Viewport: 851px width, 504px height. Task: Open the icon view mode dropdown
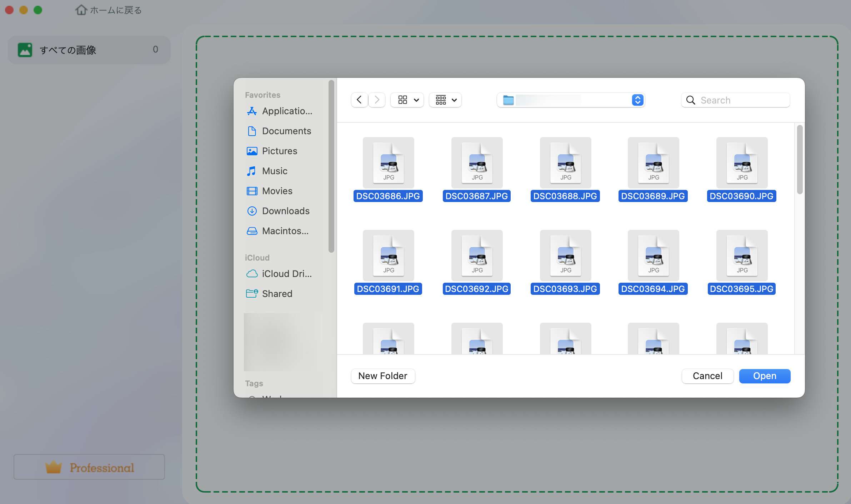[407, 100]
